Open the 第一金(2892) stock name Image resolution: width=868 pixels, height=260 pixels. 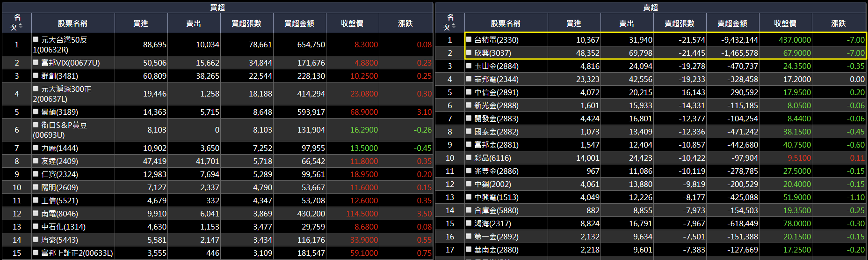click(496, 237)
